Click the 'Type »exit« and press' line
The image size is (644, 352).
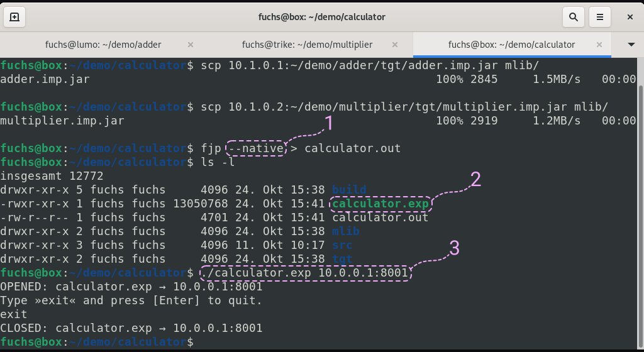(x=131, y=300)
